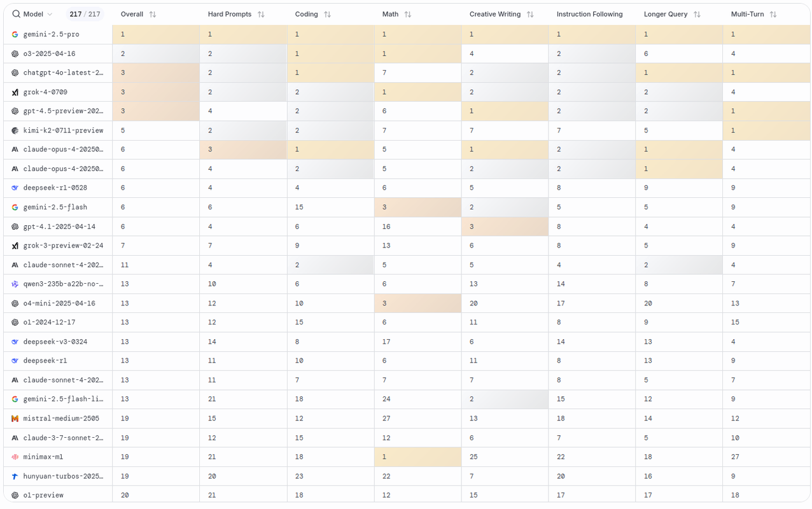Click kimi-k2's Overall rank 5 cell
The image size is (812, 509).
(x=156, y=130)
